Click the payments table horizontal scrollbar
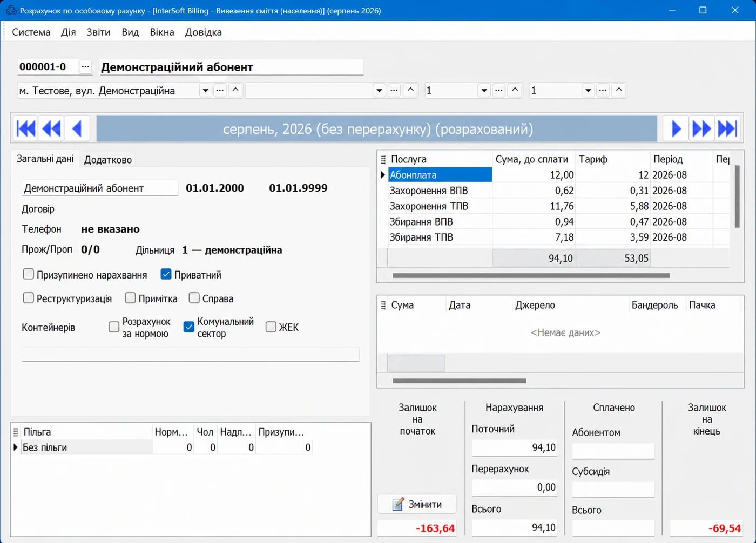Viewport: 756px width, 543px height. click(460, 381)
